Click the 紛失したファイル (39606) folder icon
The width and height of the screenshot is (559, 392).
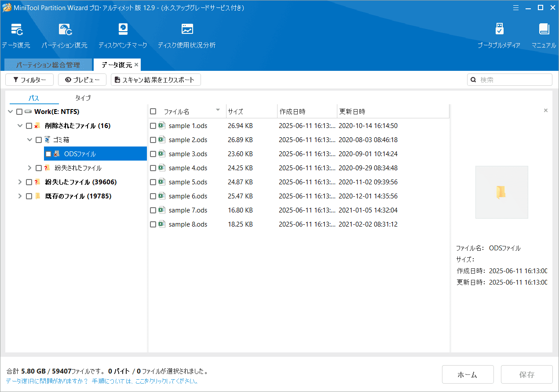point(37,182)
